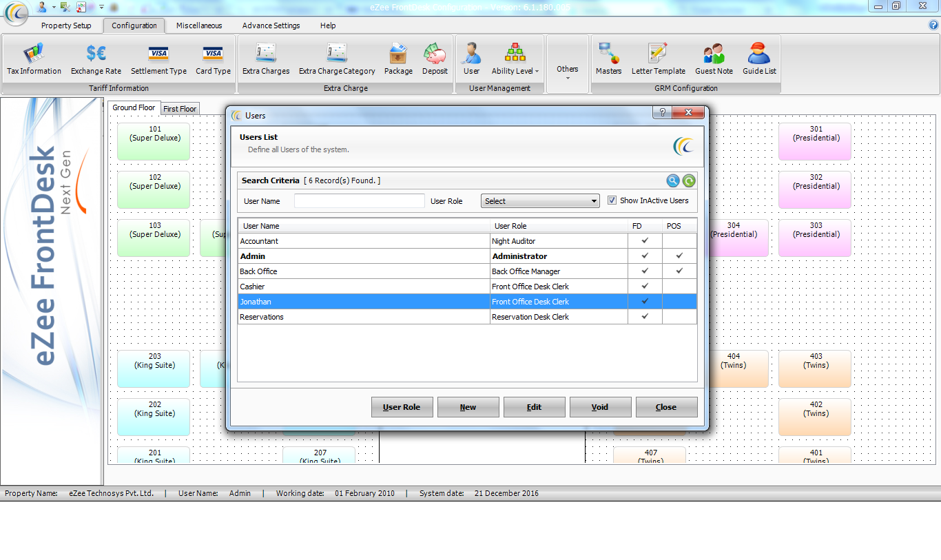
Task: Click the help question mark in Users dialog title
Action: (662, 113)
